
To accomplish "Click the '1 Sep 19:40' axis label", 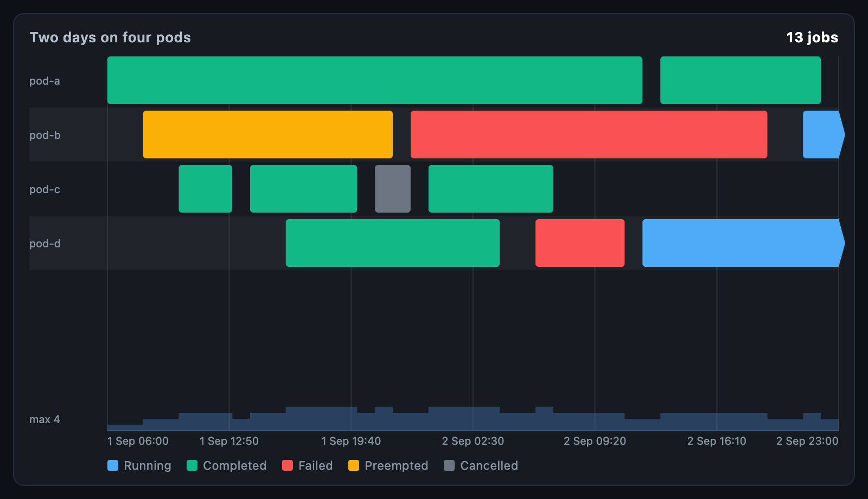I will coord(351,441).
